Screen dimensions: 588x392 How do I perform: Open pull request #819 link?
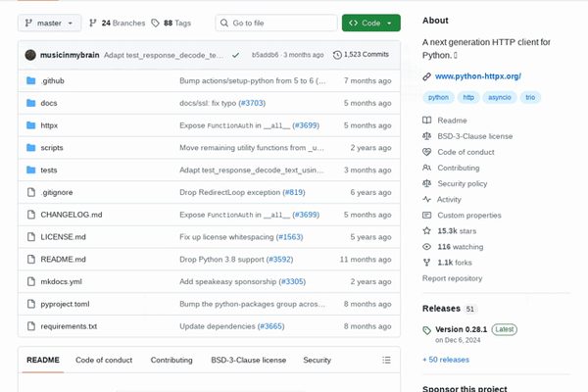[294, 192]
